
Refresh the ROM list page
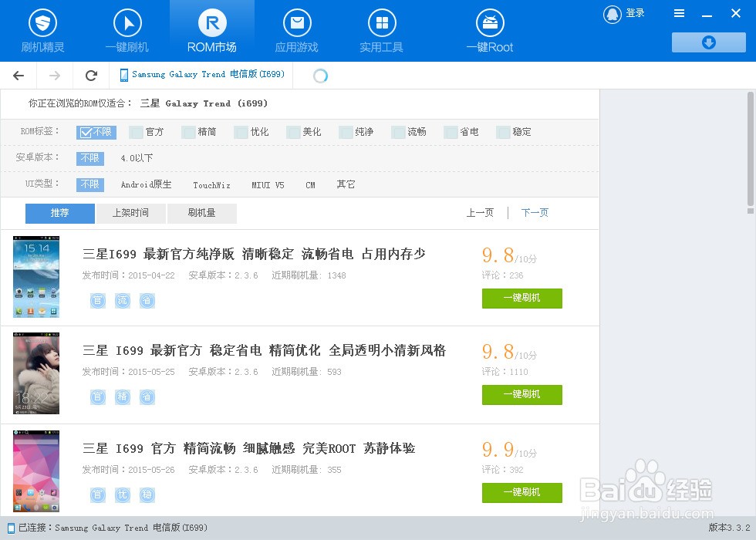(91, 76)
